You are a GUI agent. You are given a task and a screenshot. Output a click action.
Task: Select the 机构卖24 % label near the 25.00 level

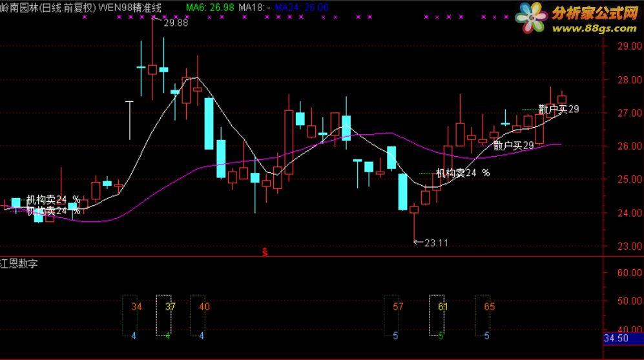pyautogui.click(x=463, y=173)
